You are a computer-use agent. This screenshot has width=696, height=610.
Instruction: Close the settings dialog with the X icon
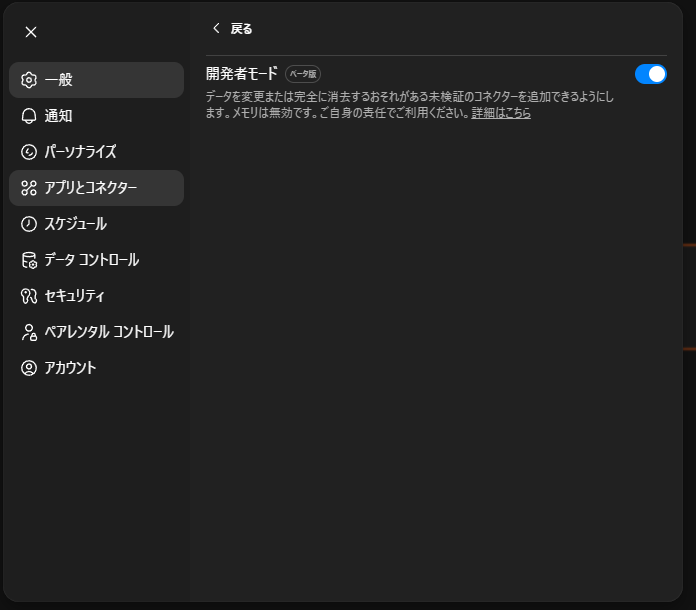pos(31,32)
